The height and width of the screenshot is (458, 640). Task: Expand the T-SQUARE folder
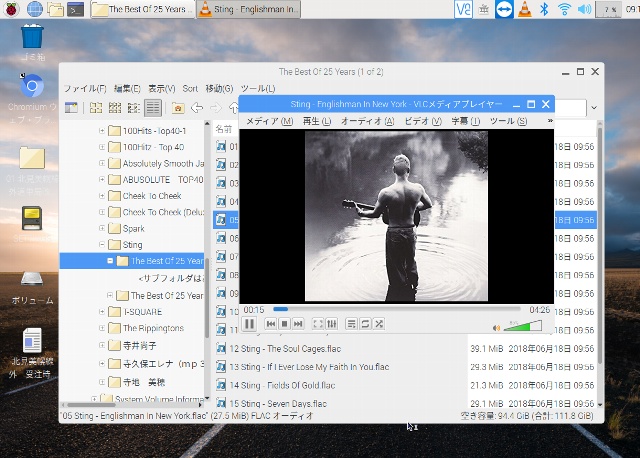(x=102, y=312)
